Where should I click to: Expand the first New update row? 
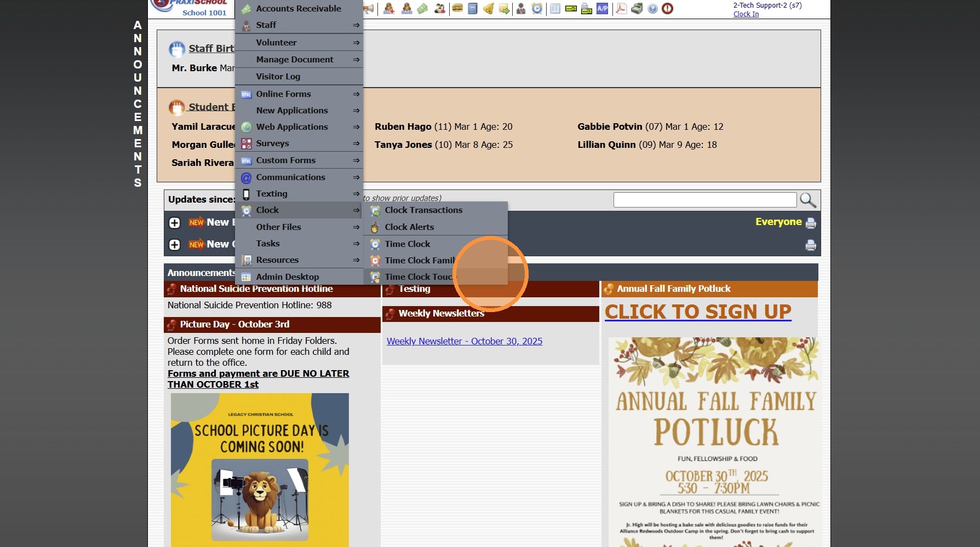[x=175, y=223]
